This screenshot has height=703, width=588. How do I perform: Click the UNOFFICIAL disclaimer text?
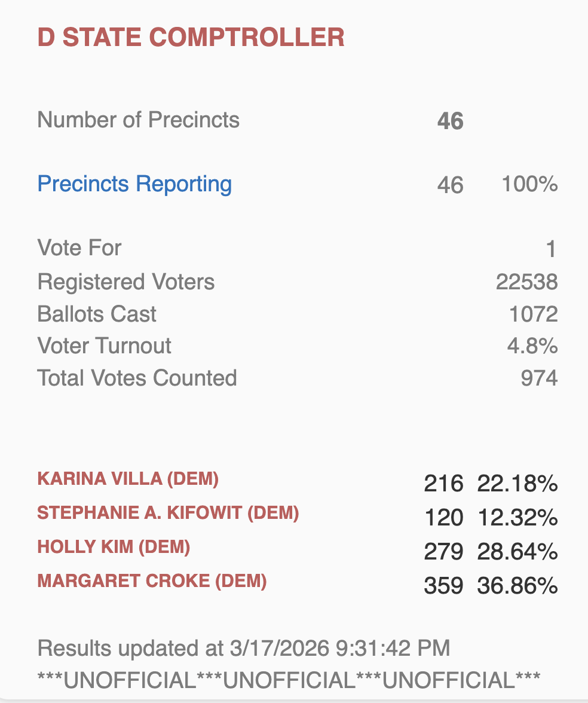point(289,680)
